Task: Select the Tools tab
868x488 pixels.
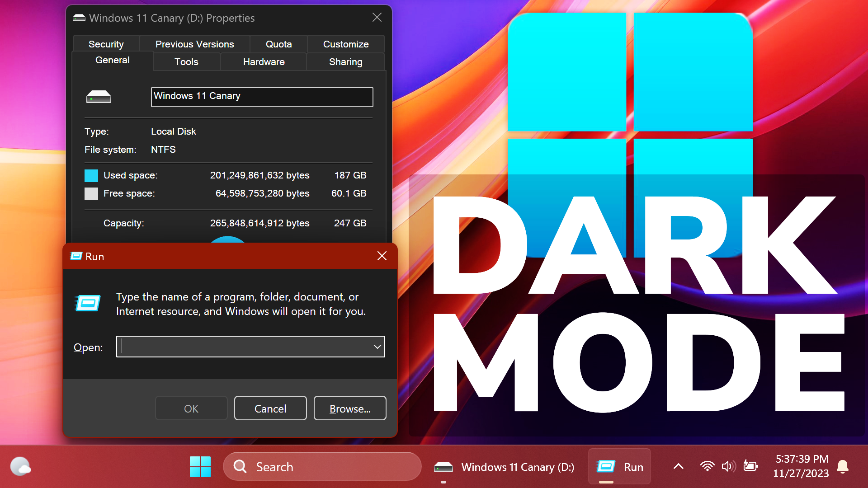Action: pos(186,62)
